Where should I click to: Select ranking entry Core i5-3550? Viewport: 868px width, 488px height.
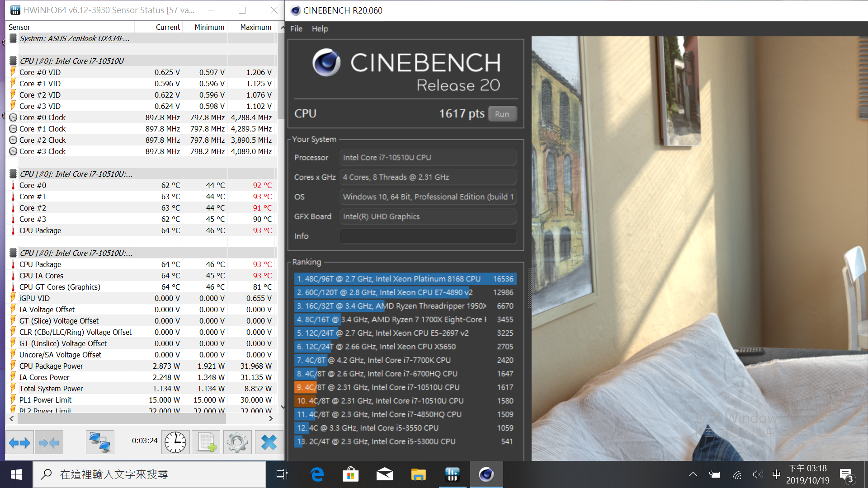coord(405,428)
